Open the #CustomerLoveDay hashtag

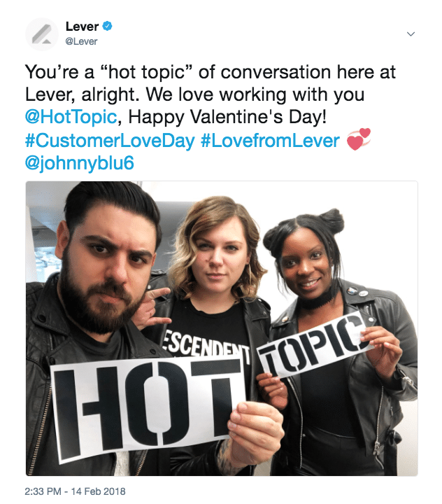click(x=110, y=140)
